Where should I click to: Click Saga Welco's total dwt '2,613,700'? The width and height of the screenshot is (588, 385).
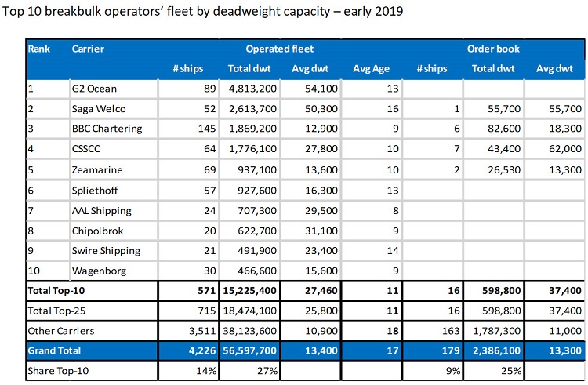click(x=252, y=109)
